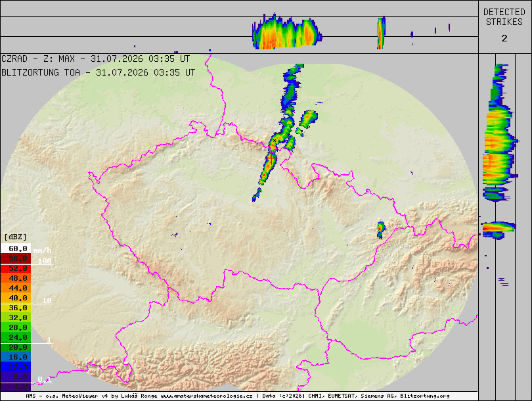Click the 10 mm/h scale mark

(x=47, y=300)
